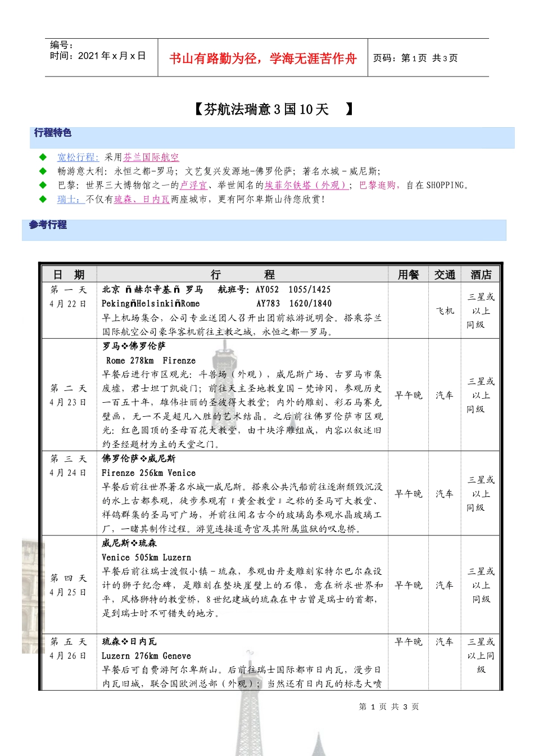This screenshot has width=534, height=756.
Task: Click the green bullet before 畅游意大利
Action: (43, 171)
